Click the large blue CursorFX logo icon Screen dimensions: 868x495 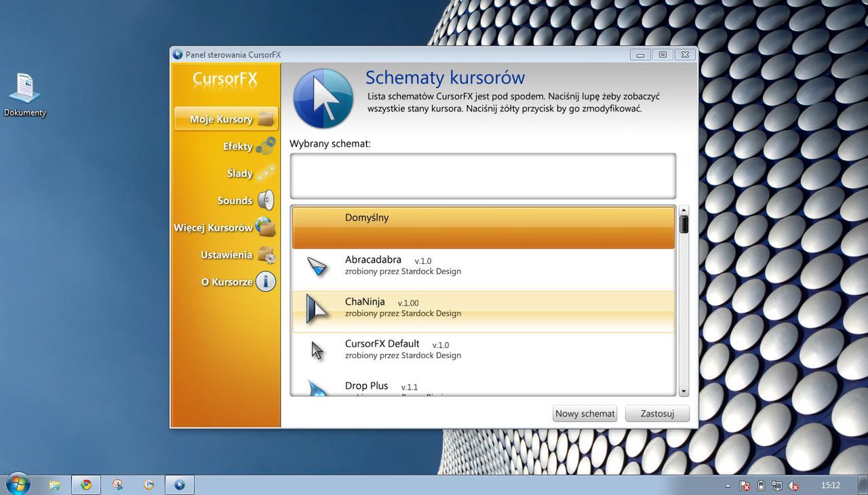click(x=323, y=98)
